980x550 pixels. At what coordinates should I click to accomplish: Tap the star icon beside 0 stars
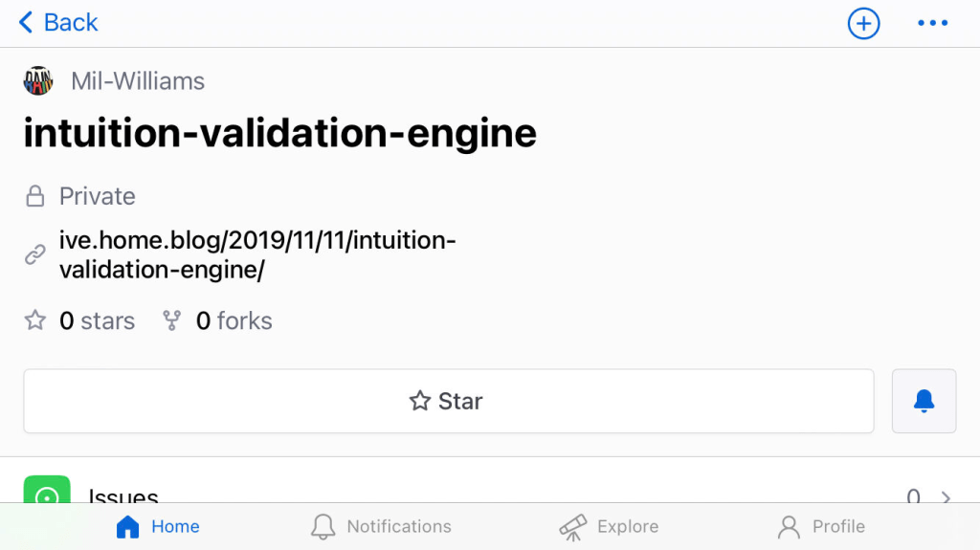[x=35, y=320]
